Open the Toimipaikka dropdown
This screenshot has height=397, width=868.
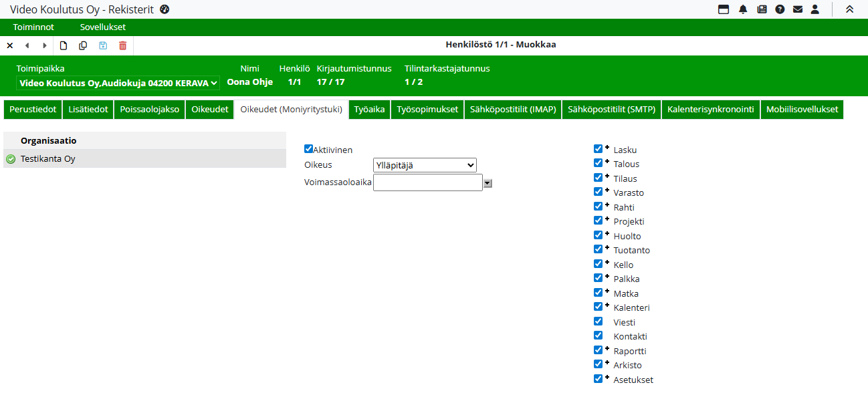click(x=118, y=83)
